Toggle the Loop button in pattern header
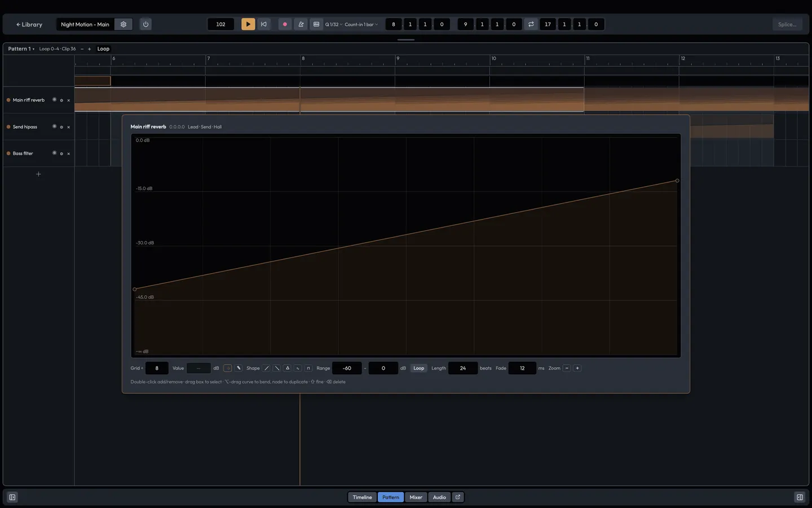 point(103,49)
